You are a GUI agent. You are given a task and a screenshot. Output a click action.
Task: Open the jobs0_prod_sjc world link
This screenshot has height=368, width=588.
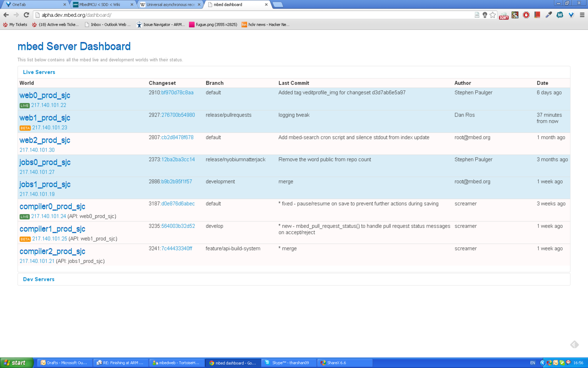click(x=45, y=162)
